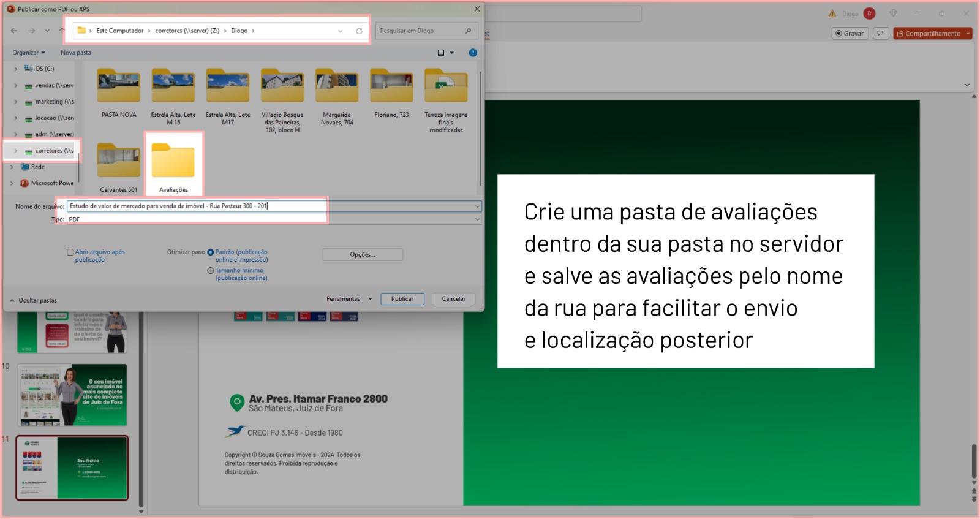Click Nova pasta in the toolbar
Viewport: 980px width, 519px height.
[x=75, y=53]
